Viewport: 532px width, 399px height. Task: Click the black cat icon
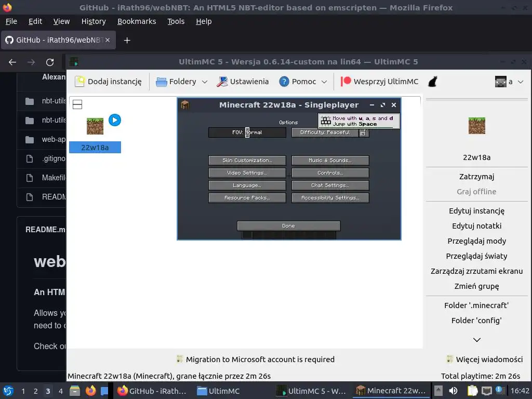tap(433, 82)
